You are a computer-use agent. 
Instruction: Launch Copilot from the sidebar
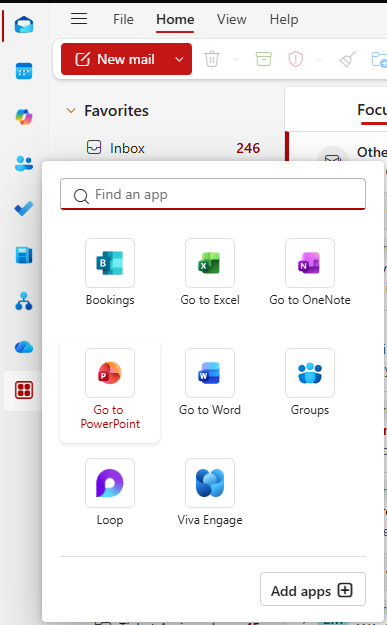click(x=24, y=117)
